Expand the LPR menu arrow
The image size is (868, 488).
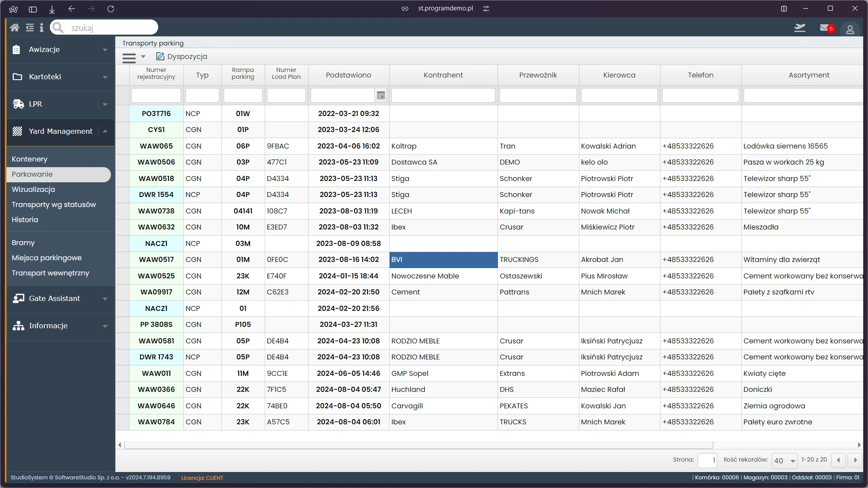tap(105, 104)
